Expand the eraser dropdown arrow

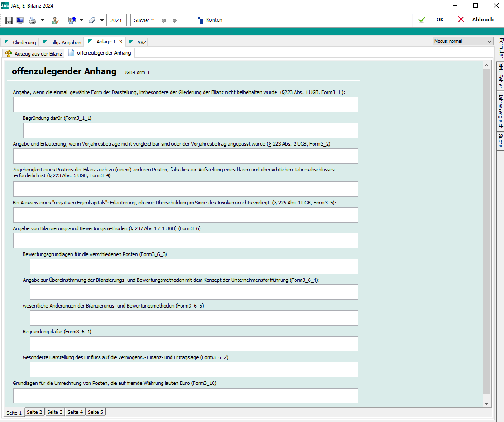pyautogui.click(x=102, y=20)
